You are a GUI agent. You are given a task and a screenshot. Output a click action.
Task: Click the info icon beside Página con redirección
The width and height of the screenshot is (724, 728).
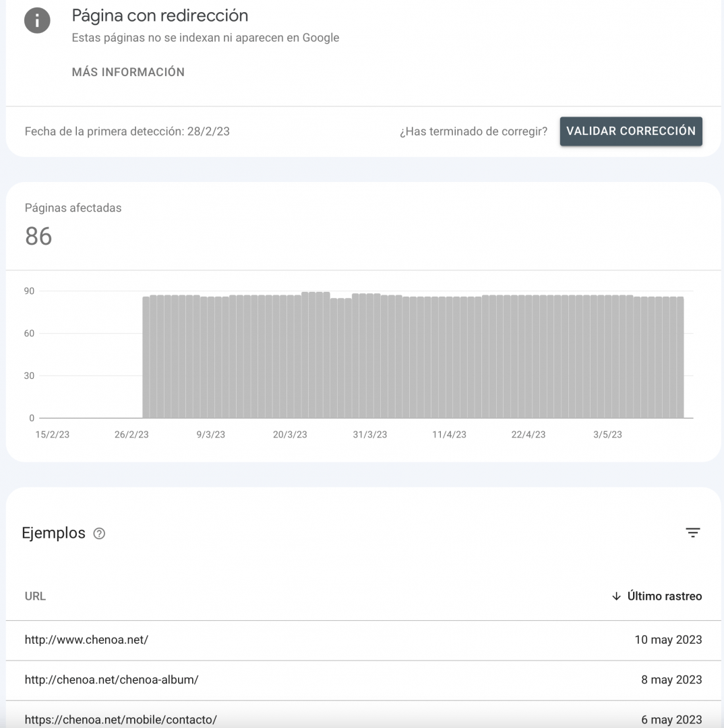pyautogui.click(x=37, y=20)
